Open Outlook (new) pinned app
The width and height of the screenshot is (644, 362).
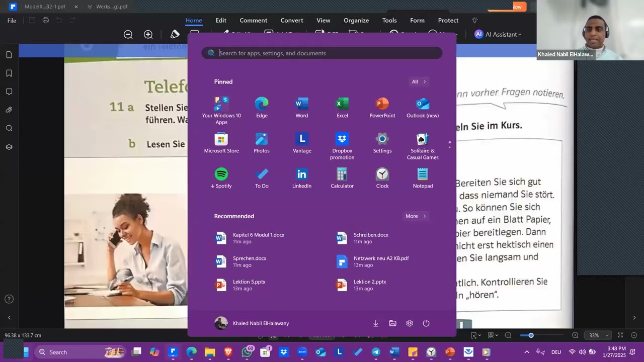pyautogui.click(x=423, y=108)
